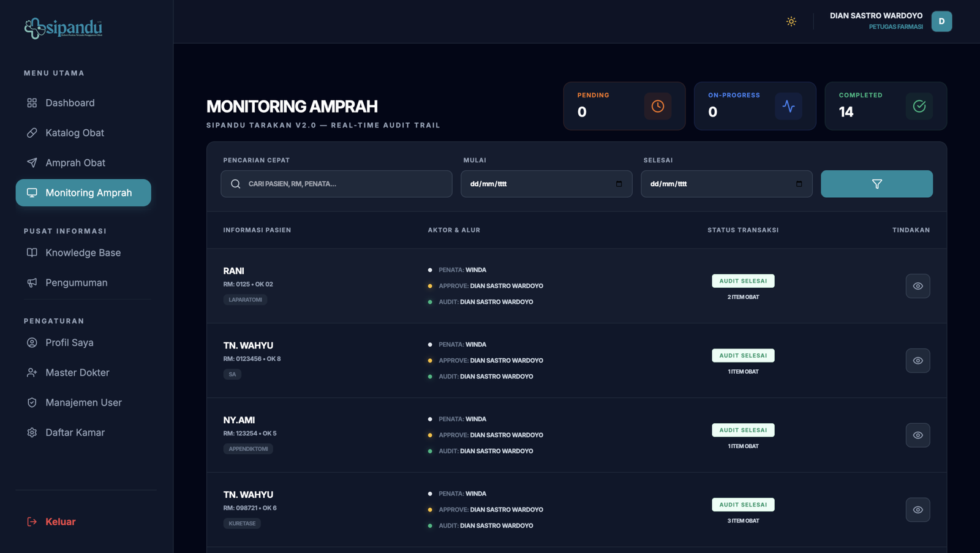
Task: Click the Manajemen User shield icon
Action: coord(32,403)
